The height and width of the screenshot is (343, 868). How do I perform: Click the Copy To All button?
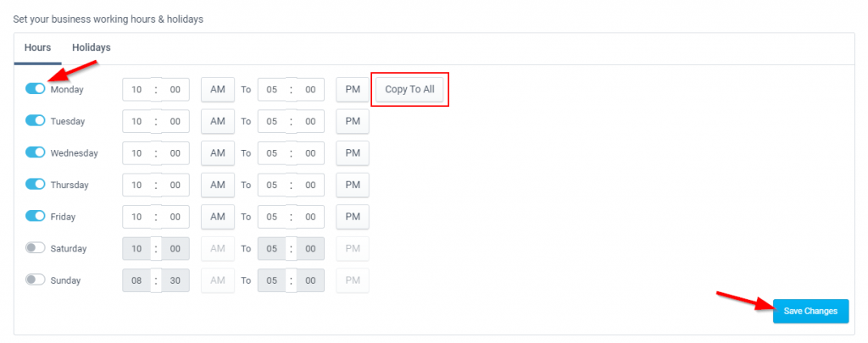click(x=409, y=89)
